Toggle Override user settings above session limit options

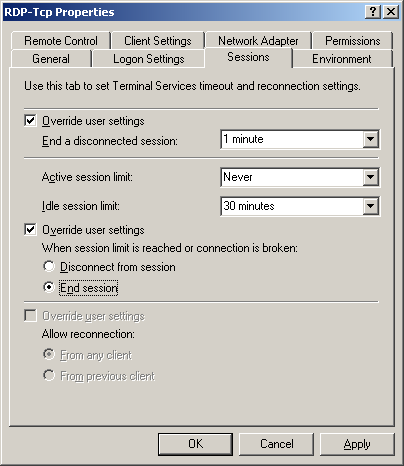point(30,230)
